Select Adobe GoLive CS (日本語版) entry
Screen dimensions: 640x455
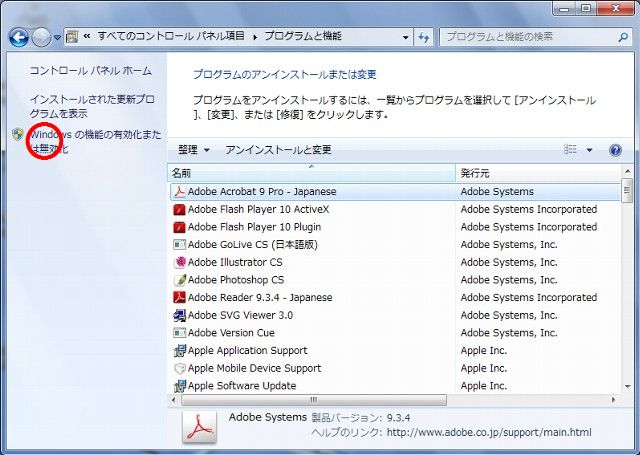[x=253, y=244]
